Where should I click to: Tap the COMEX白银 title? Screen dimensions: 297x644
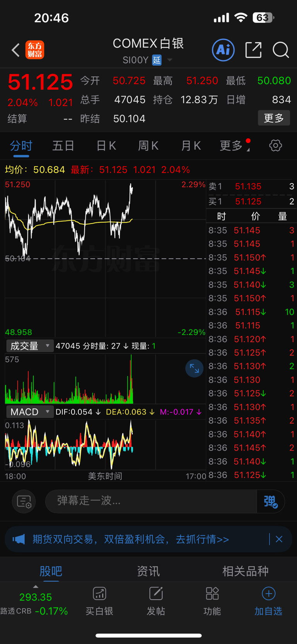(148, 43)
